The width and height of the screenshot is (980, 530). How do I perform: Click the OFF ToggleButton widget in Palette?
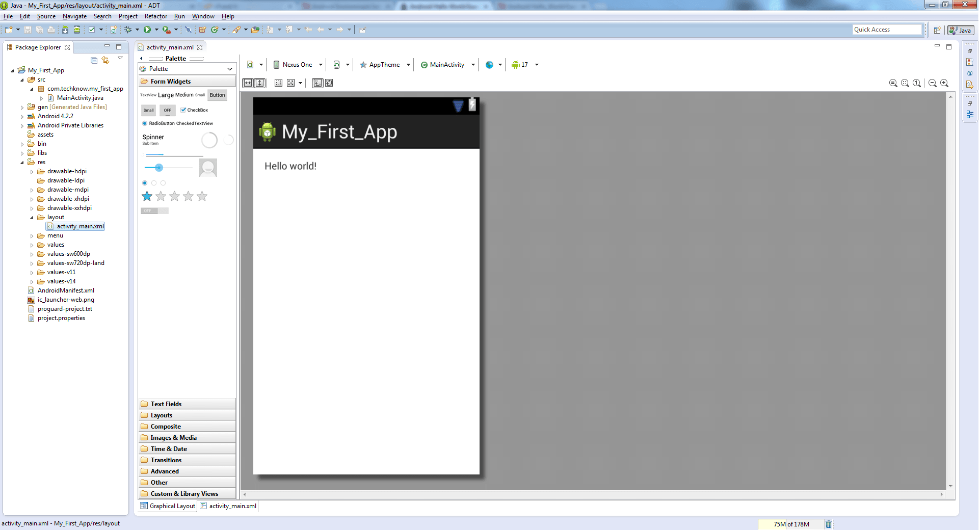pos(168,110)
